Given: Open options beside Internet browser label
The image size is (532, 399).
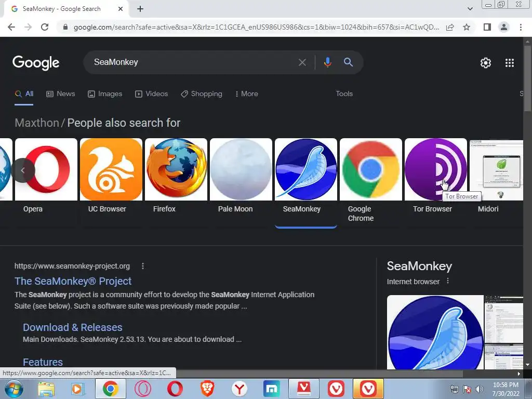Looking at the screenshot, I should pos(447,281).
